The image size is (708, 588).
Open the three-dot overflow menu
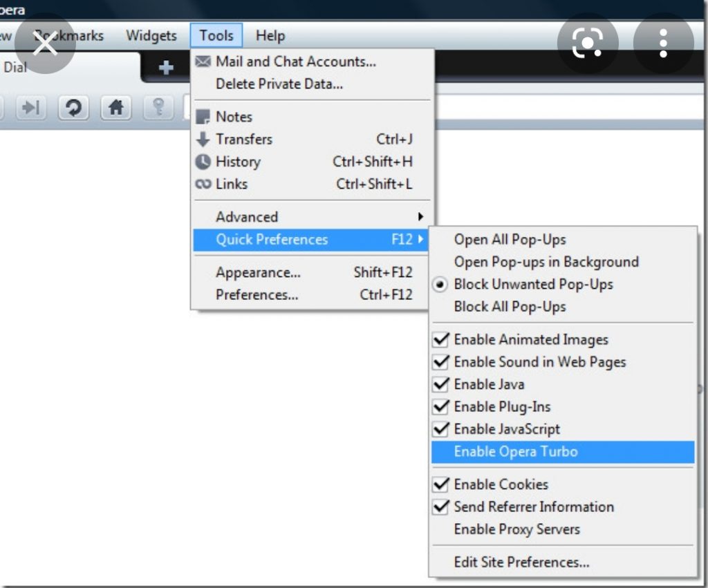coord(663,44)
